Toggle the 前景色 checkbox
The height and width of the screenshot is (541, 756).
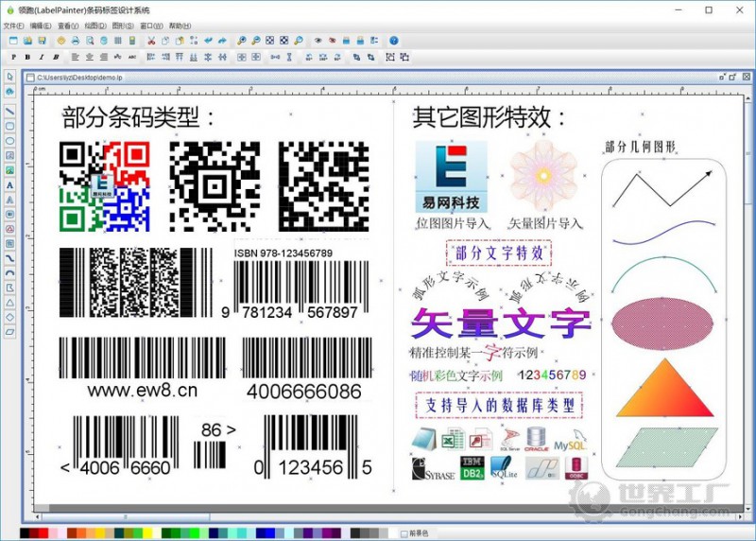[x=404, y=533]
